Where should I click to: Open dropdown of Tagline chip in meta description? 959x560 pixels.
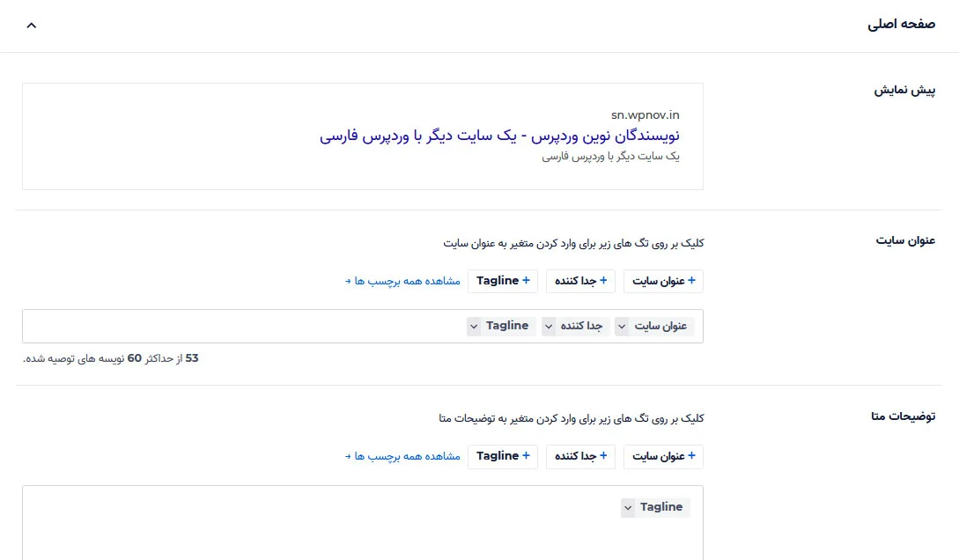(628, 507)
